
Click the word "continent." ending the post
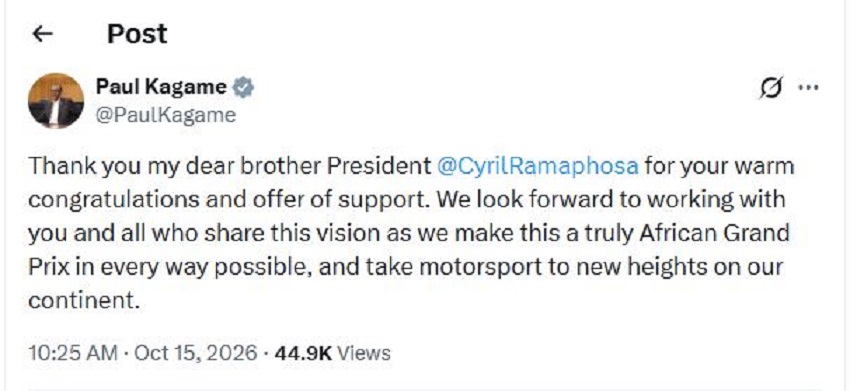[x=84, y=300]
